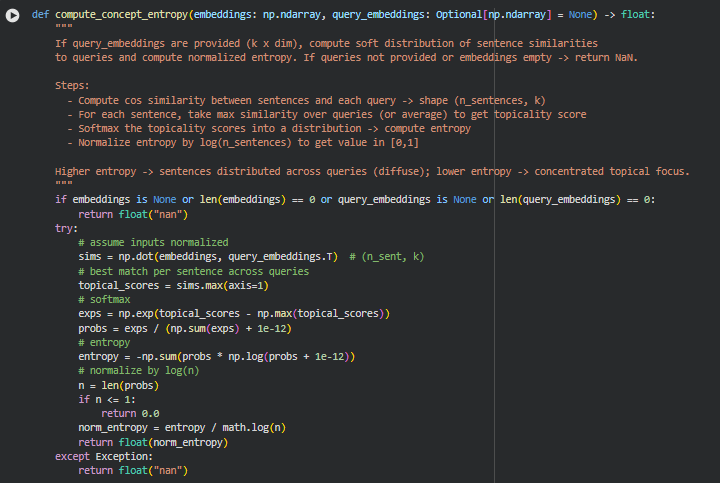Click the 'norm_entropy = entropy / math.log(n)' line
The image size is (720, 483).
click(x=182, y=427)
